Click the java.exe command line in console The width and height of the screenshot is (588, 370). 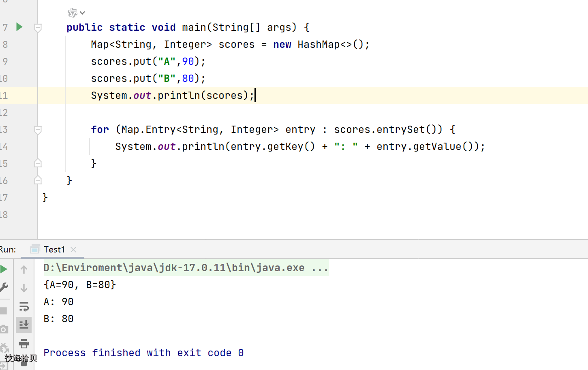186,268
